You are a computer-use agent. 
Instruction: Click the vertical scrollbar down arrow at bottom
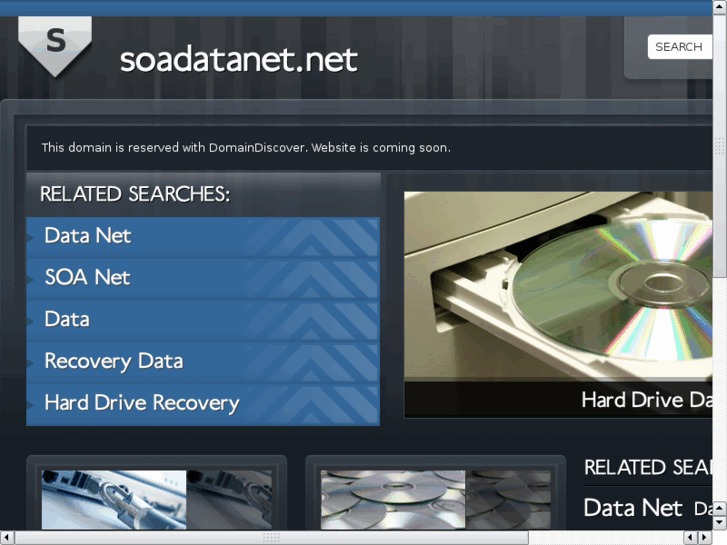coord(720,523)
